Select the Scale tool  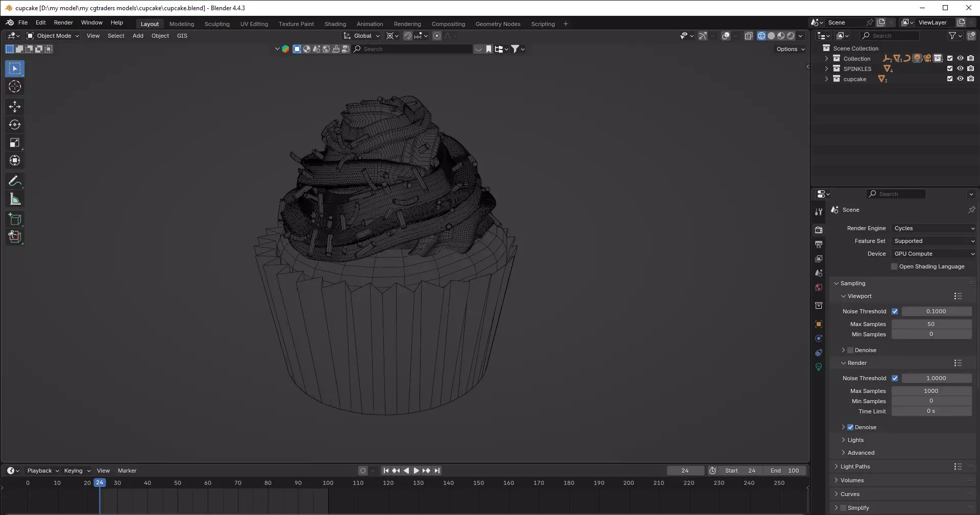(x=15, y=142)
